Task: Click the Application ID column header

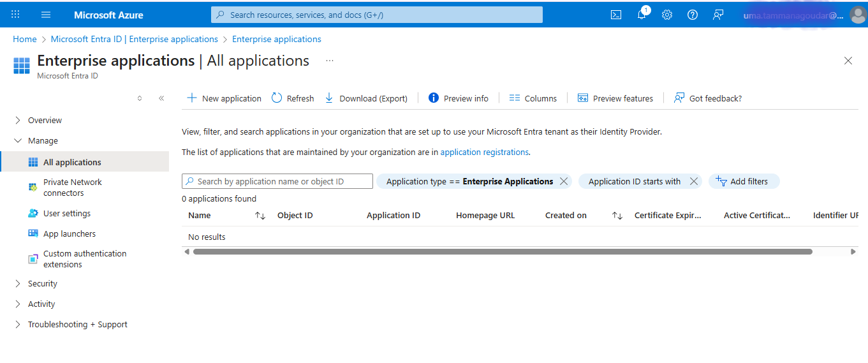Action: (x=394, y=216)
